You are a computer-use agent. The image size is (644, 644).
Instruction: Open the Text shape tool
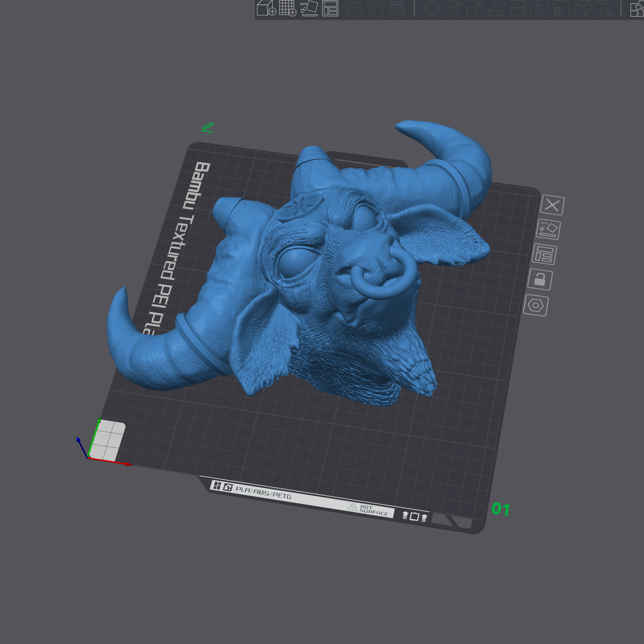(604, 8)
